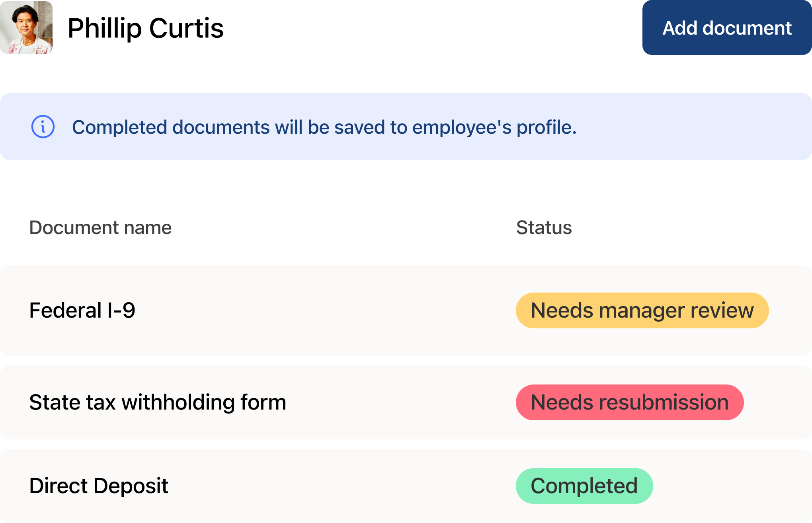Open the Direct Deposit document
The image size is (812, 523).
[99, 486]
